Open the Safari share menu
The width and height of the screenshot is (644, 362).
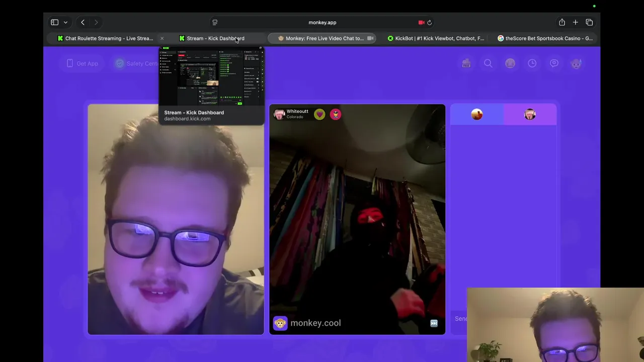point(562,22)
